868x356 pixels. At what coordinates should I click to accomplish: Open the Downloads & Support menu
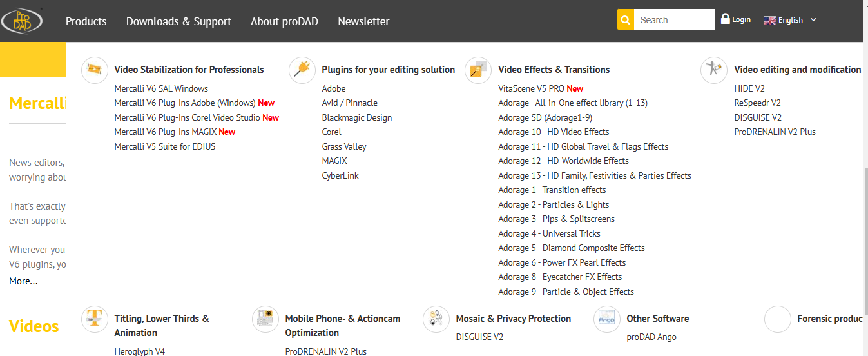[178, 21]
